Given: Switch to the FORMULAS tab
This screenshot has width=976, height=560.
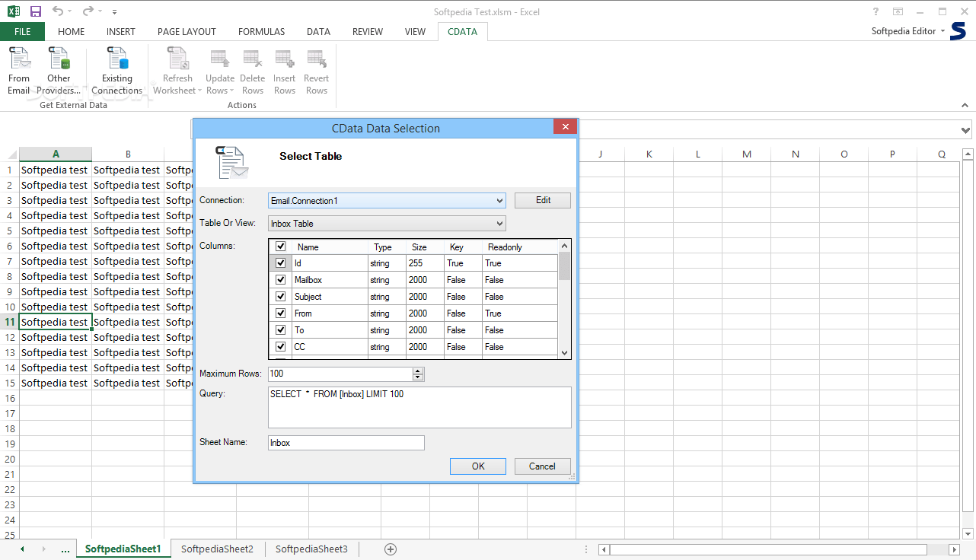Looking at the screenshot, I should pos(261,32).
